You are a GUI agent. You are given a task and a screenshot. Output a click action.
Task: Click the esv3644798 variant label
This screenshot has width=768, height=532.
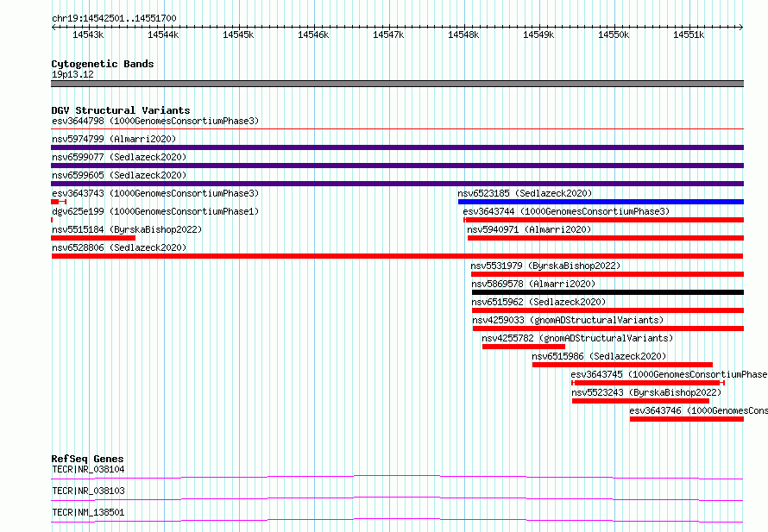pos(155,121)
